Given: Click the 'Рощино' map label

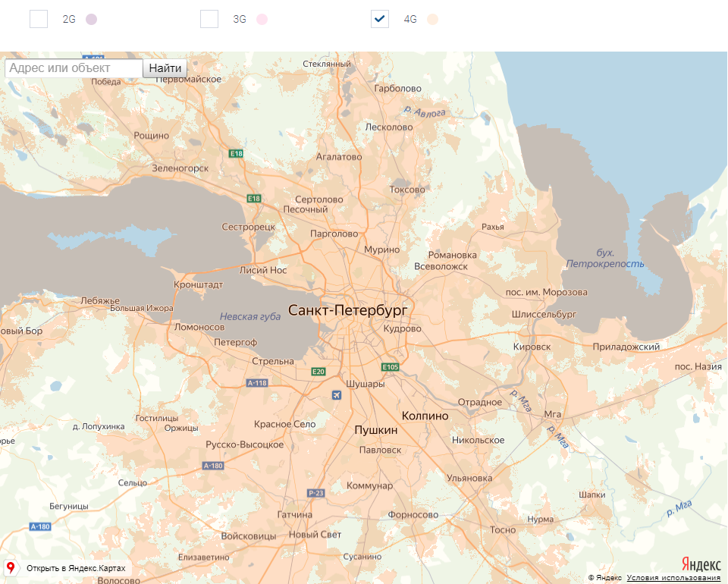Looking at the screenshot, I should 152,136.
